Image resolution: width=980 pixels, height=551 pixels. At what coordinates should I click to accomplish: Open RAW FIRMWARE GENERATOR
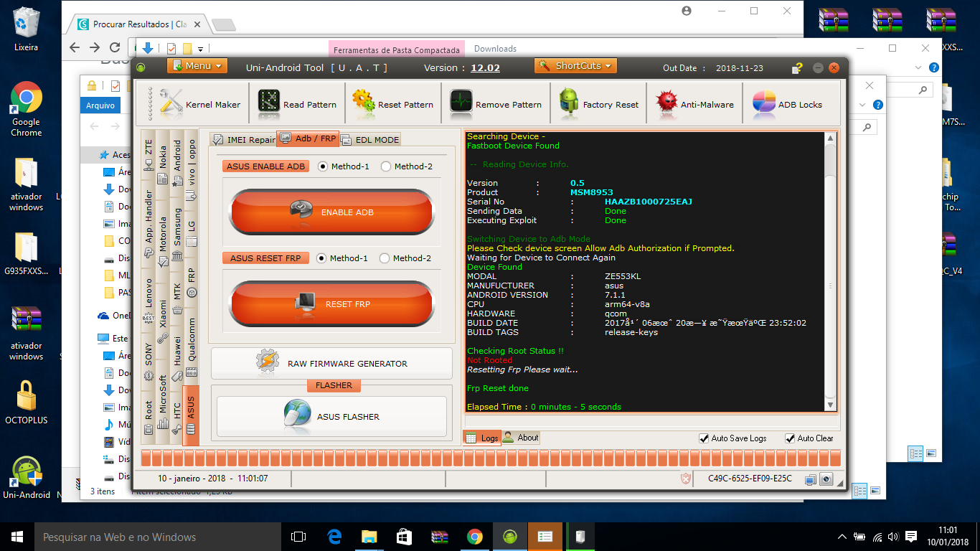pyautogui.click(x=331, y=364)
